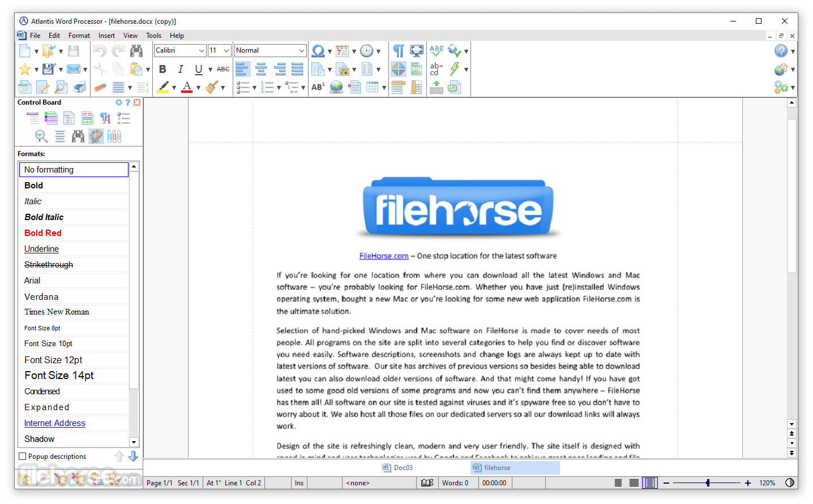
Task: Toggle strikethrough ABC button
Action: (223, 69)
